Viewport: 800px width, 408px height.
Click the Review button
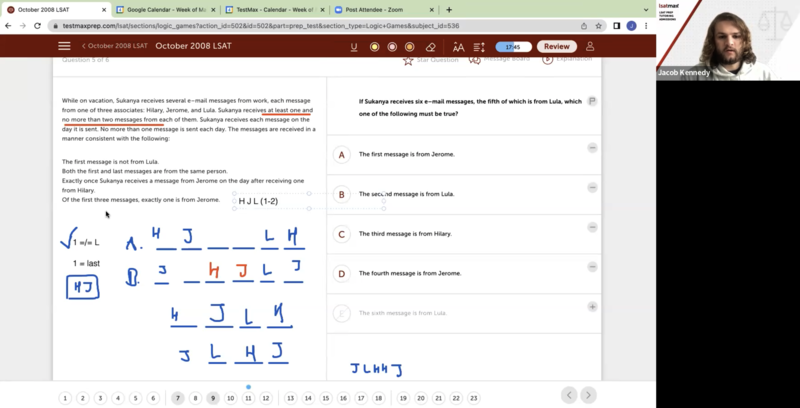[556, 46]
